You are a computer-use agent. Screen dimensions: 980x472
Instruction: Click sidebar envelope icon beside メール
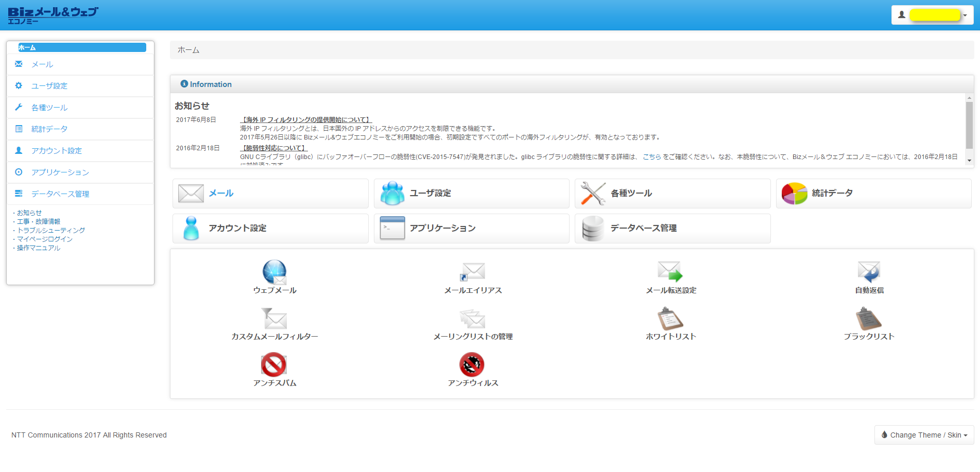coord(19,64)
